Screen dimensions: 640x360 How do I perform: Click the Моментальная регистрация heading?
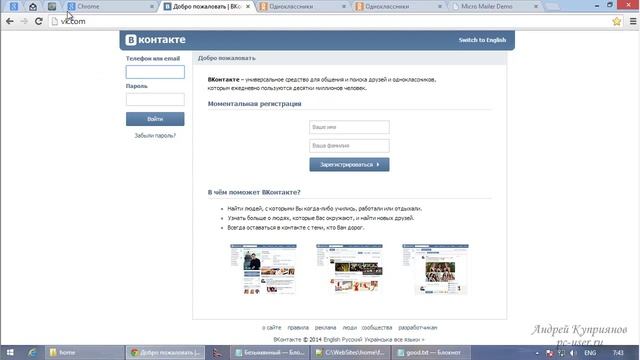click(x=254, y=104)
